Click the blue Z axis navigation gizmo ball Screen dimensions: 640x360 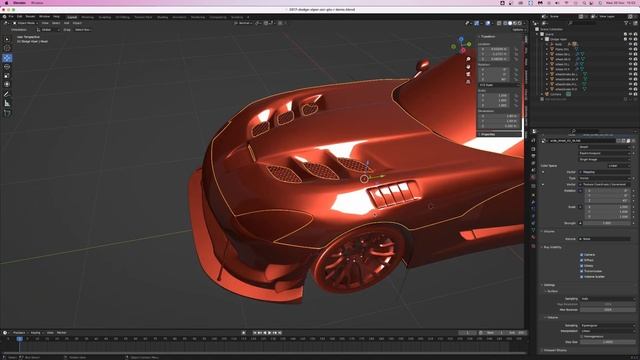point(461,39)
